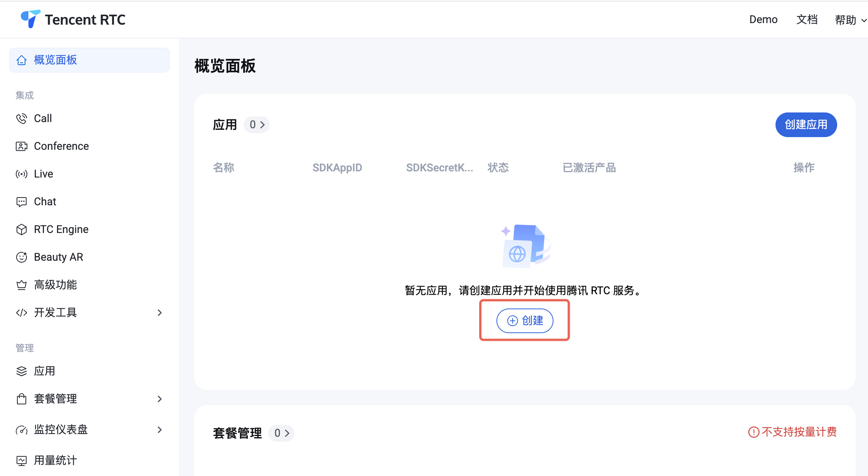Open Call via its phone icon
Viewport: 868px width, 476px height.
22,119
